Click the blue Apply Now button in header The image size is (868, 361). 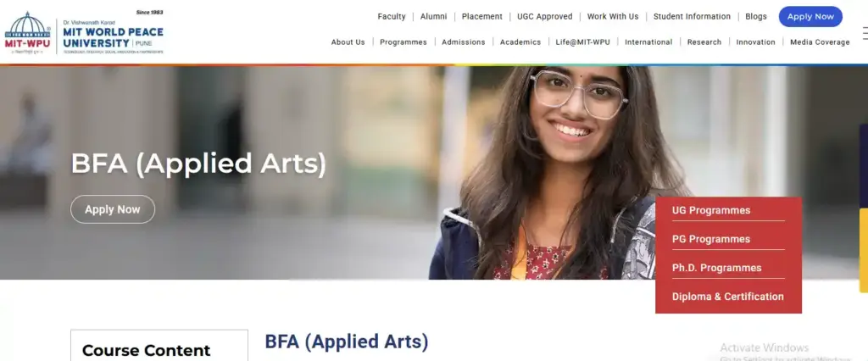click(x=810, y=17)
